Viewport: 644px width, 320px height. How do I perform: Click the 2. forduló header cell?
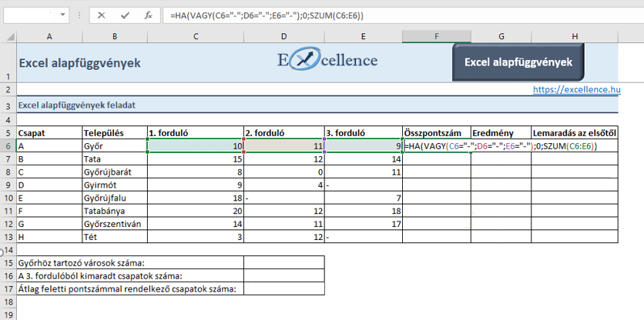[283, 133]
